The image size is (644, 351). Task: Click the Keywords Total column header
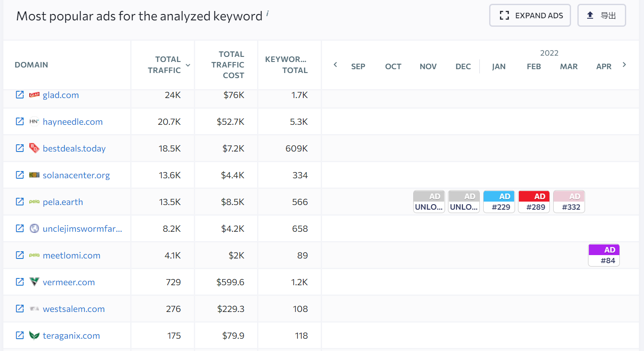(286, 65)
